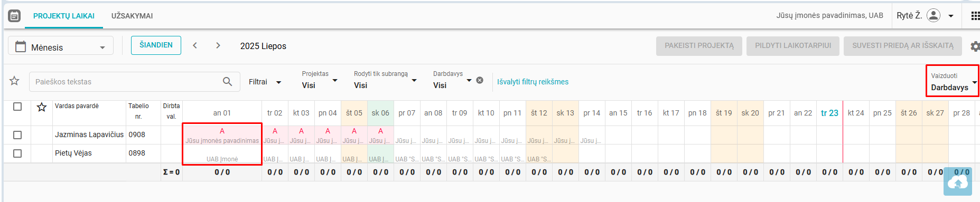Clear the Darbdavys filter with x icon
This screenshot has height=202, width=980.
pyautogui.click(x=480, y=80)
